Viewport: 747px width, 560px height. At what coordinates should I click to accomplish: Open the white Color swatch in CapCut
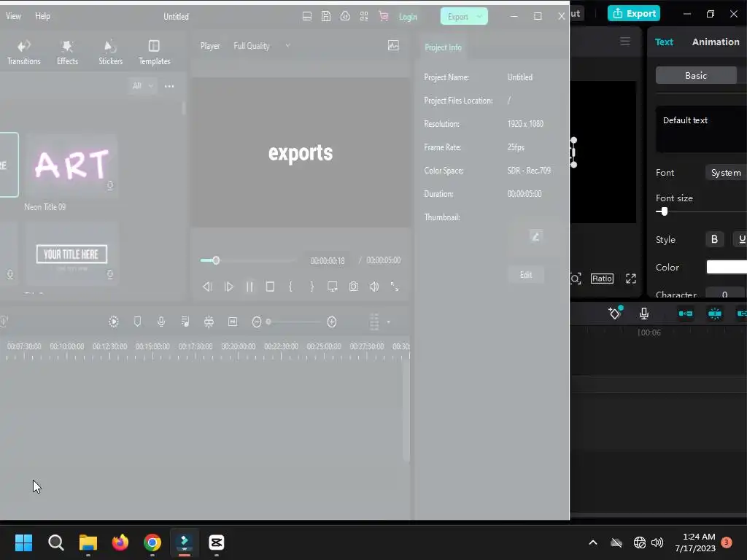[727, 267]
